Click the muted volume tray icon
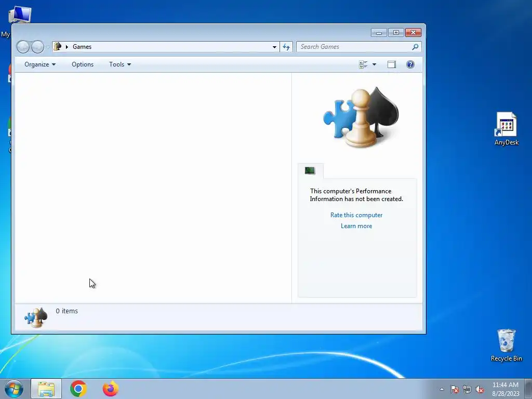Image resolution: width=532 pixels, height=399 pixels. tap(480, 389)
